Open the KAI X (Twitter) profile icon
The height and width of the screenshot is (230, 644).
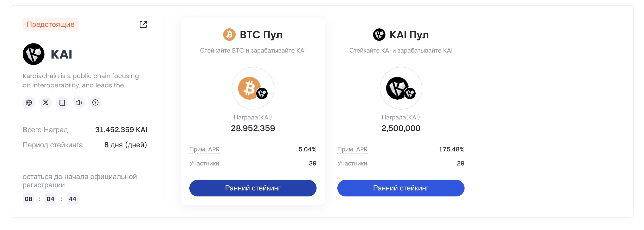(x=46, y=103)
